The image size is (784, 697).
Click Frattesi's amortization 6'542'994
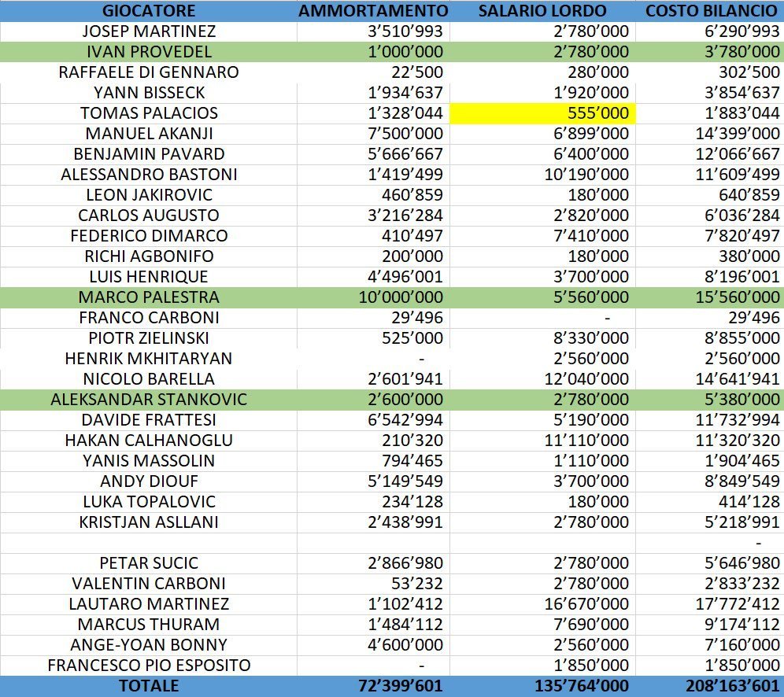click(373, 421)
